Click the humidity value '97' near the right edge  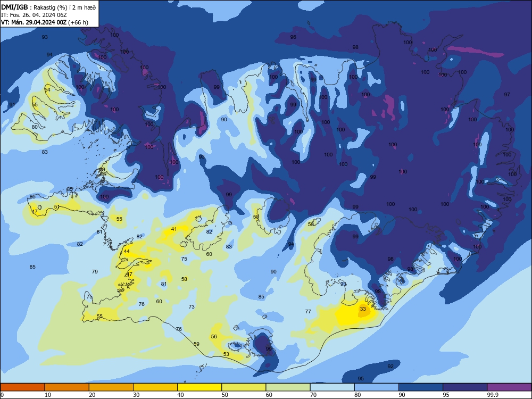[507, 94]
